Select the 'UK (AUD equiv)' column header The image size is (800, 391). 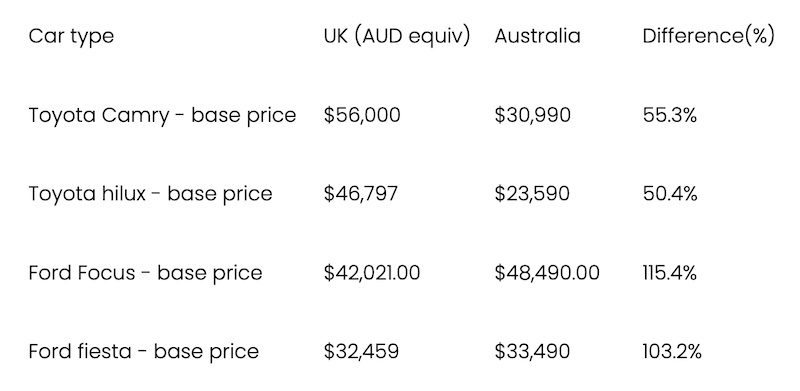396,36
